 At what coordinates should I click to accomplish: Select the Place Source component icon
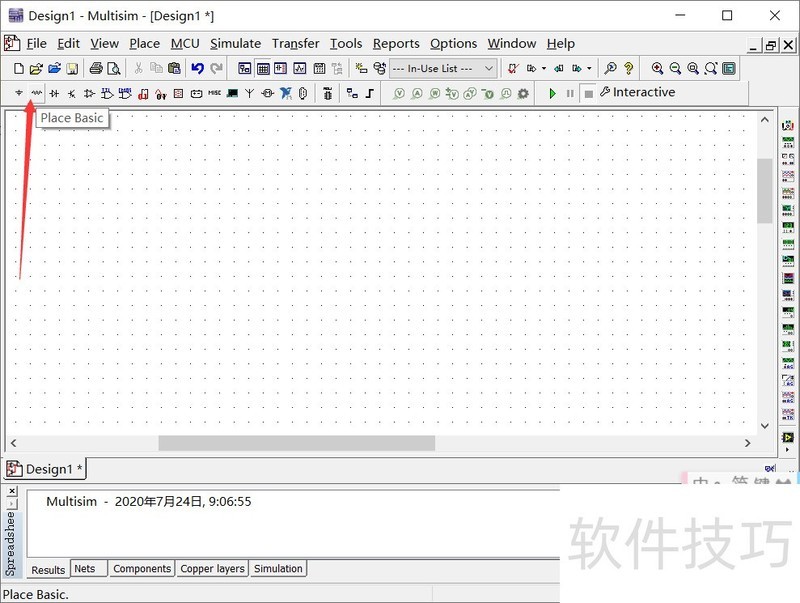pos(18,93)
